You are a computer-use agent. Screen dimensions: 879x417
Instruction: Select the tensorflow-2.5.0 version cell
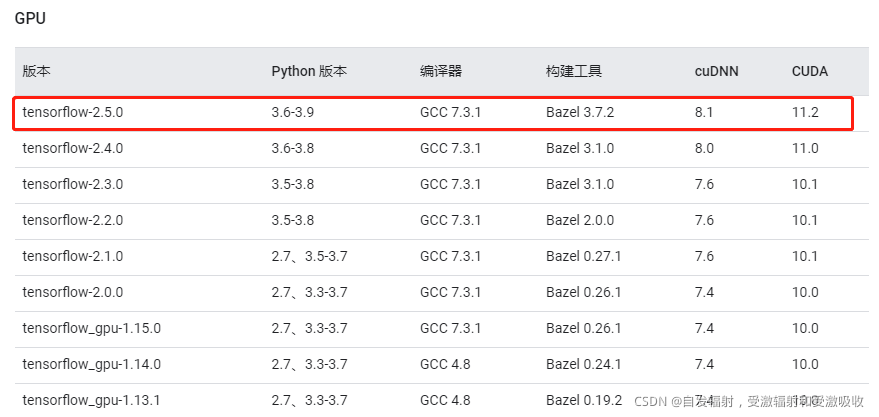pyautogui.click(x=72, y=112)
